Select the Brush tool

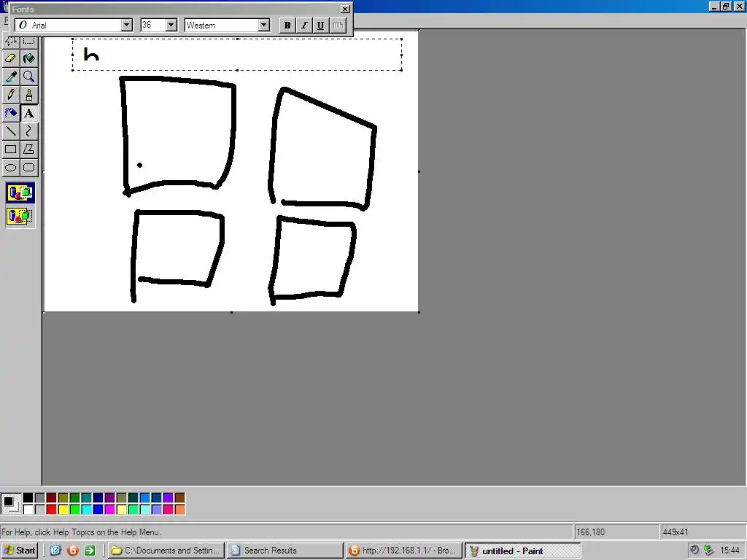[x=28, y=95]
